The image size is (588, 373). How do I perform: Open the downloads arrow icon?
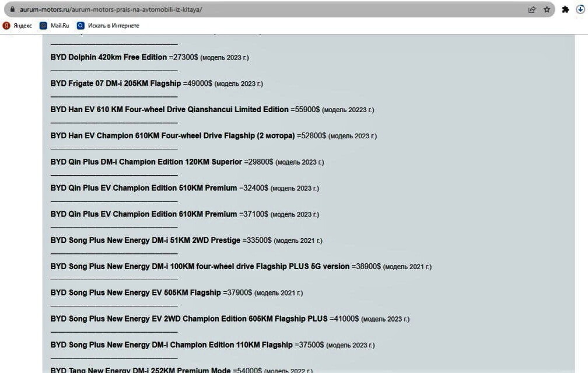[x=580, y=9]
